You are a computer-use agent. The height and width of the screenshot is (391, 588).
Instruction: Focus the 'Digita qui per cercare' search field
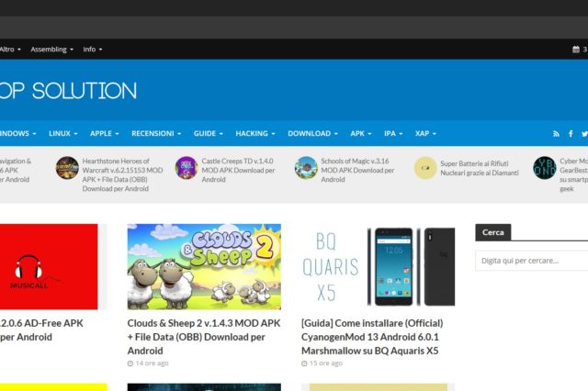click(531, 261)
